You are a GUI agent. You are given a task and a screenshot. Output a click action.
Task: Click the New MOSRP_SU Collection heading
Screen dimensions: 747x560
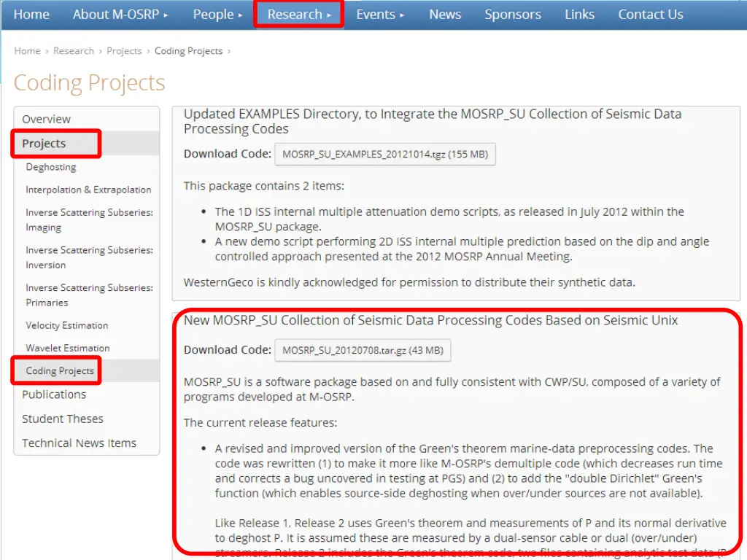[430, 321]
